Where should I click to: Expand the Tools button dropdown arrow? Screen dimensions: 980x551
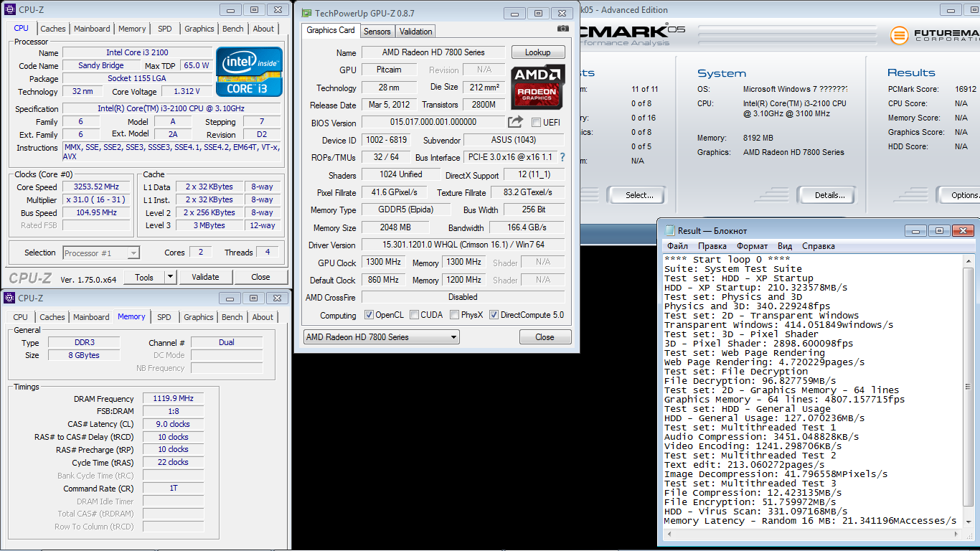pos(170,277)
